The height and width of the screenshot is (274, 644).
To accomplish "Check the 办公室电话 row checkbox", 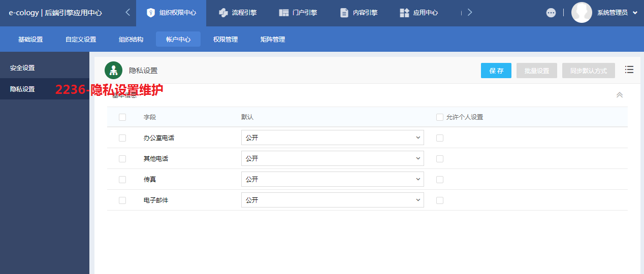I will click(122, 138).
